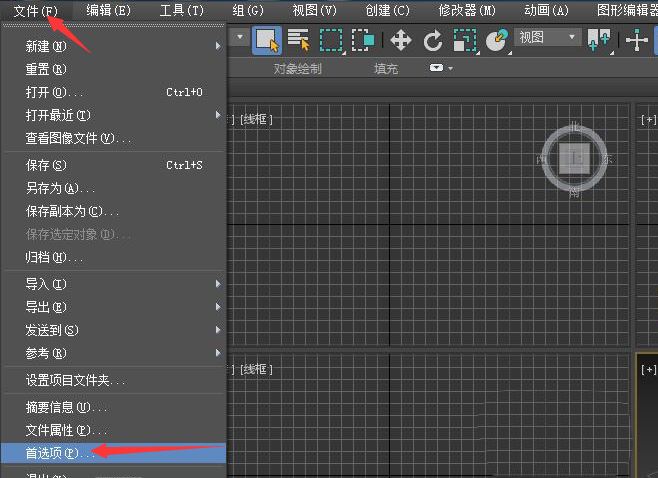Activate the Select and Rotate tool

tap(433, 39)
